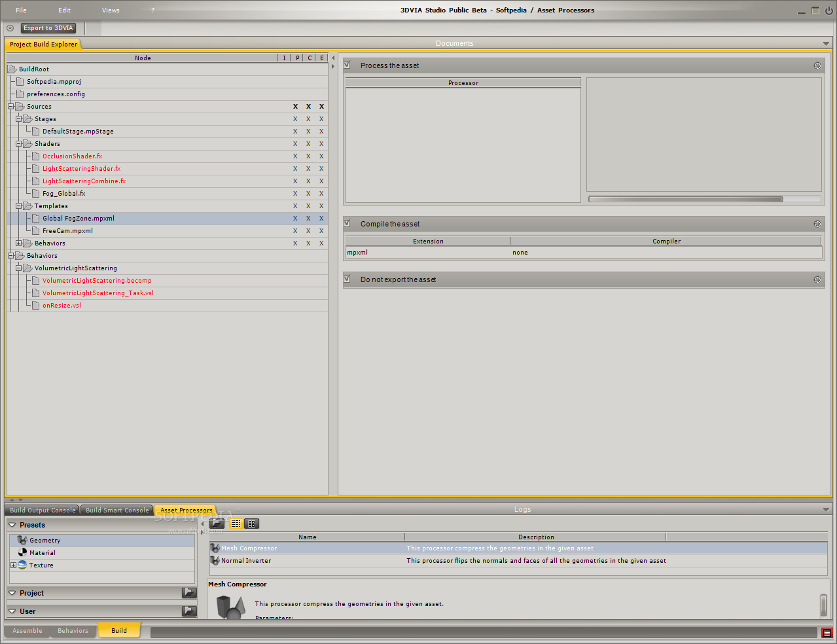Click Processor column header
The width and height of the screenshot is (837, 644).
pyautogui.click(x=463, y=82)
